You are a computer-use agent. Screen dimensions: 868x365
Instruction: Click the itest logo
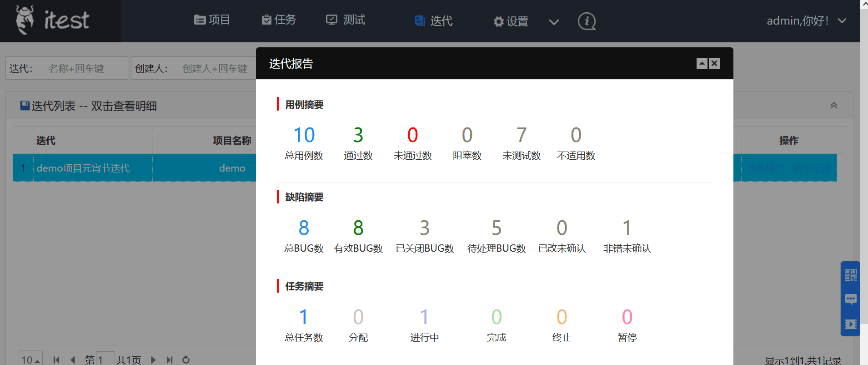click(x=53, y=20)
